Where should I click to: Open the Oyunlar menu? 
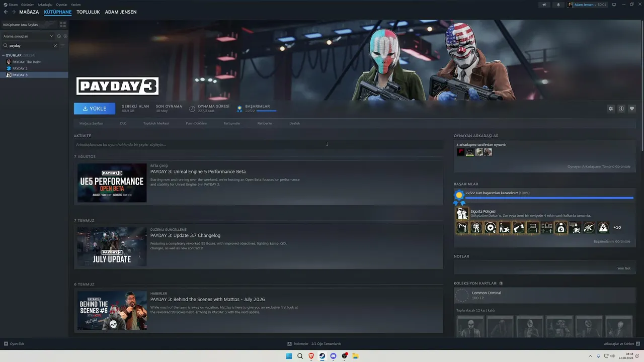click(62, 5)
